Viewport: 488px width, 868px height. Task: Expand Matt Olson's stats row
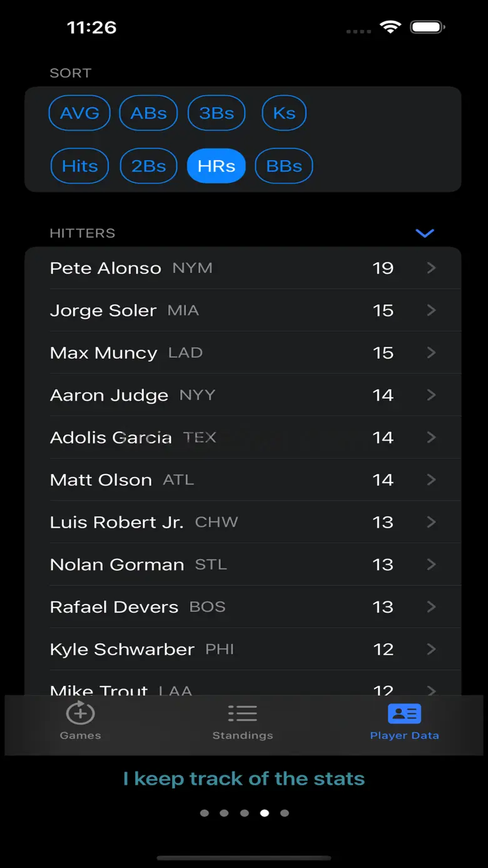(243, 480)
